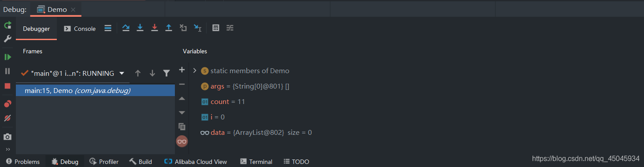
Task: Stop the debug session
Action: [x=7, y=86]
